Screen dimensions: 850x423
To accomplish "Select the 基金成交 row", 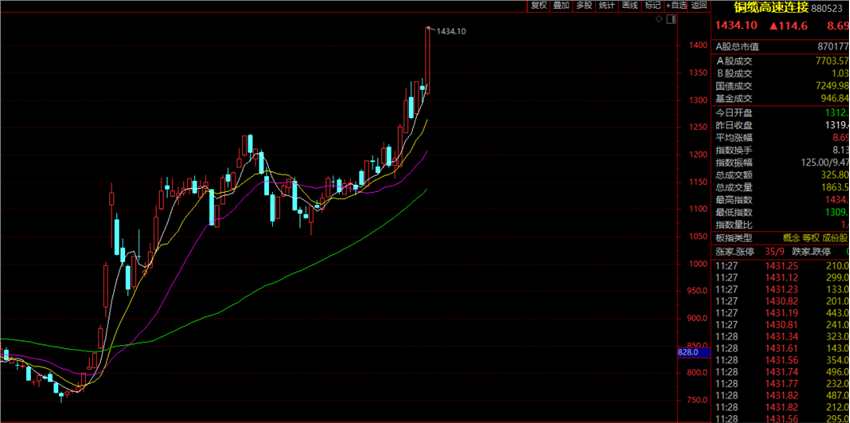I will 781,99.
